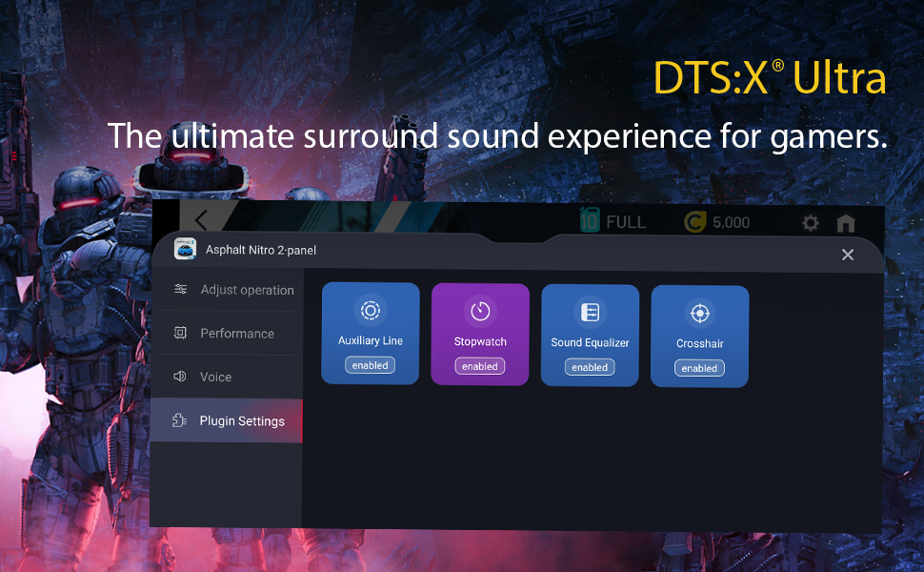
Task: Click the Stopwatch timer icon
Action: [x=480, y=312]
